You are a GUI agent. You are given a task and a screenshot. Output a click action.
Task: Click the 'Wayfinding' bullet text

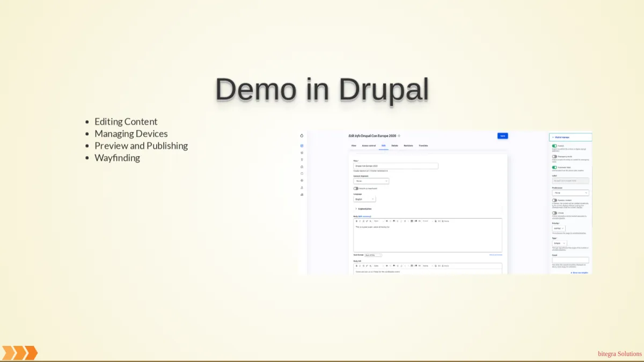click(118, 158)
